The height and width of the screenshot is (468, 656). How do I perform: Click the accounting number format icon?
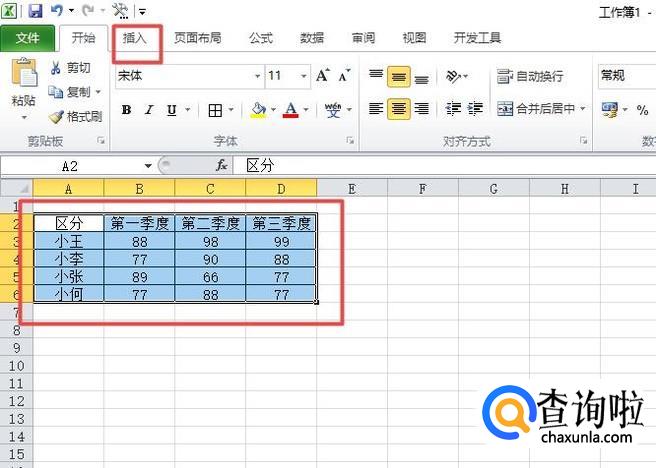tap(609, 110)
